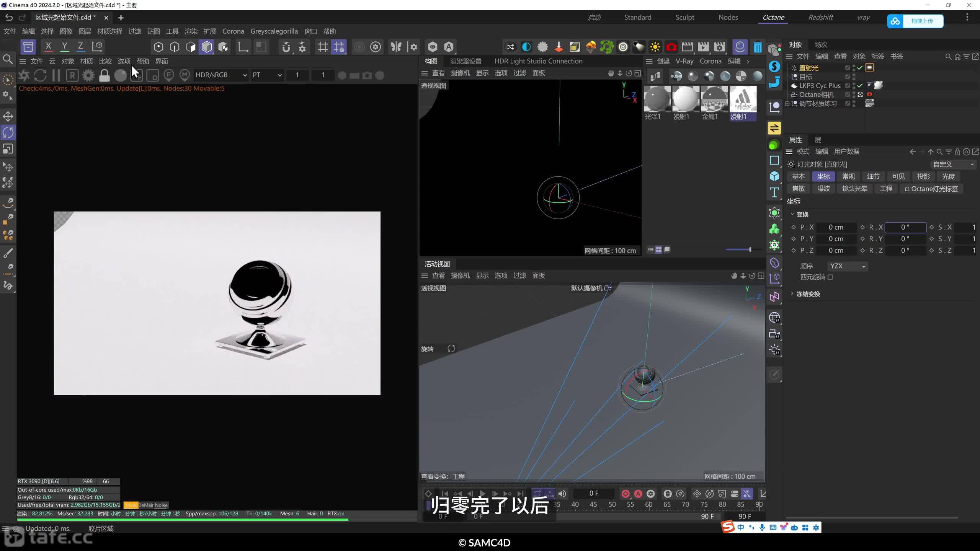Pause the Octane live viewer render
This screenshot has height=551, width=980.
56,75
